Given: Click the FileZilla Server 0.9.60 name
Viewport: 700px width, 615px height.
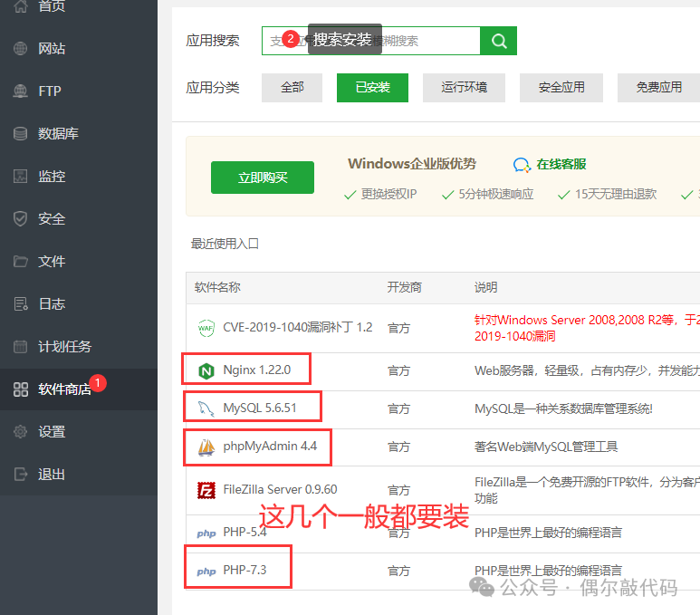Looking at the screenshot, I should pyautogui.click(x=280, y=489).
